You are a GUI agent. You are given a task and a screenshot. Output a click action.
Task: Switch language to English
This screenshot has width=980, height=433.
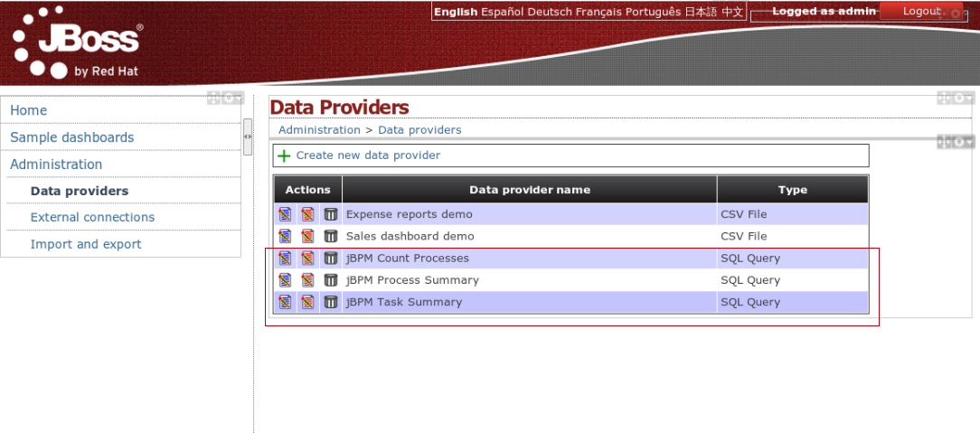tap(457, 11)
